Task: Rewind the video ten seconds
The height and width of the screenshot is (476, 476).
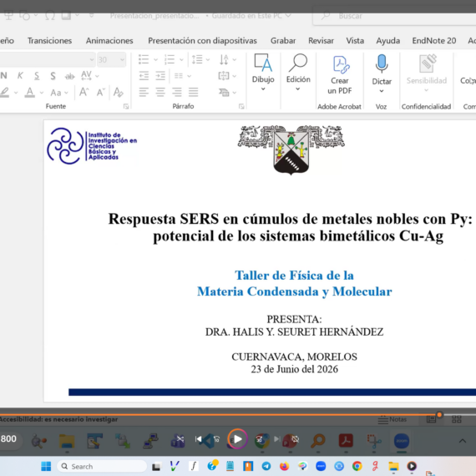Action: (216, 439)
